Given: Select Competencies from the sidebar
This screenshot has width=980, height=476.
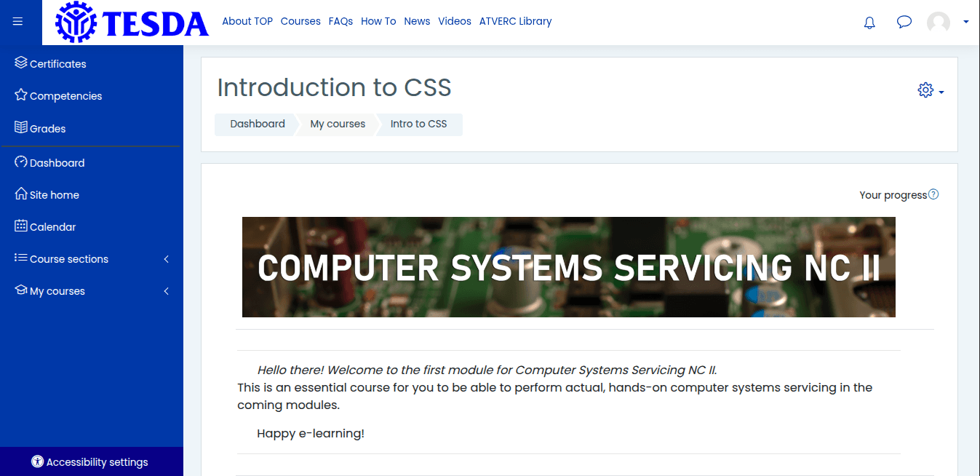Looking at the screenshot, I should pyautogui.click(x=65, y=95).
